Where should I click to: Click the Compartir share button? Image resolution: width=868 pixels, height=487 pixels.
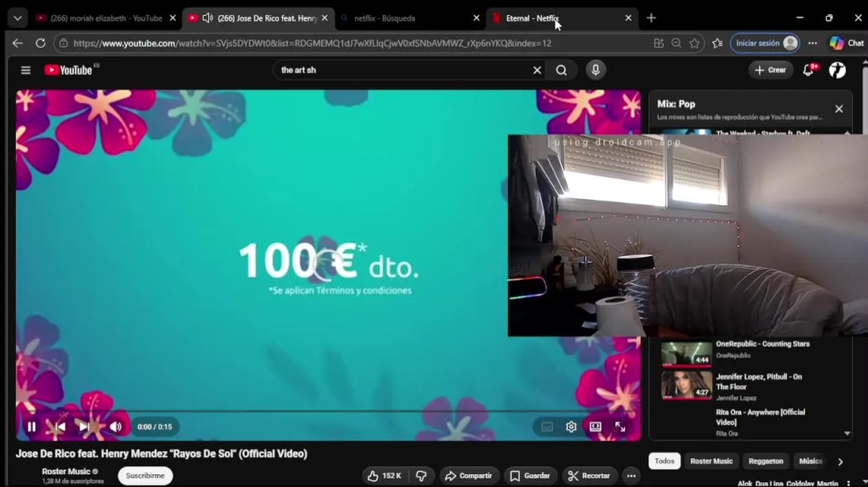(x=469, y=476)
